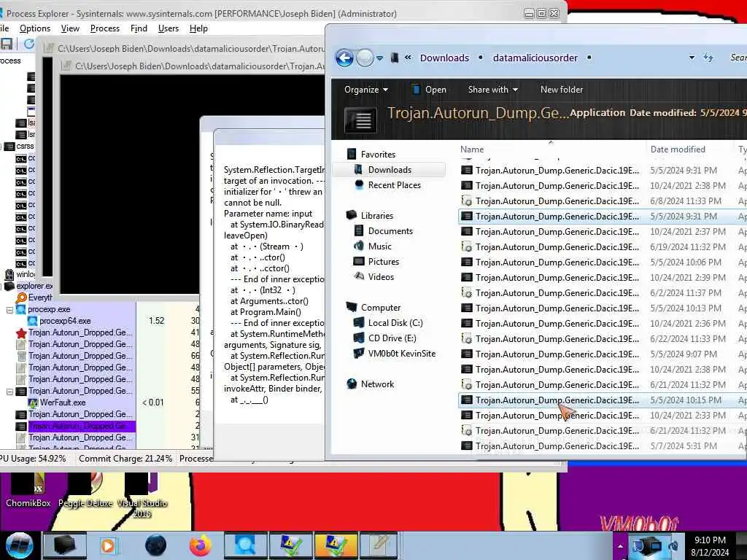Open the Pictures library
Screen dimensions: 747x560
click(x=383, y=262)
